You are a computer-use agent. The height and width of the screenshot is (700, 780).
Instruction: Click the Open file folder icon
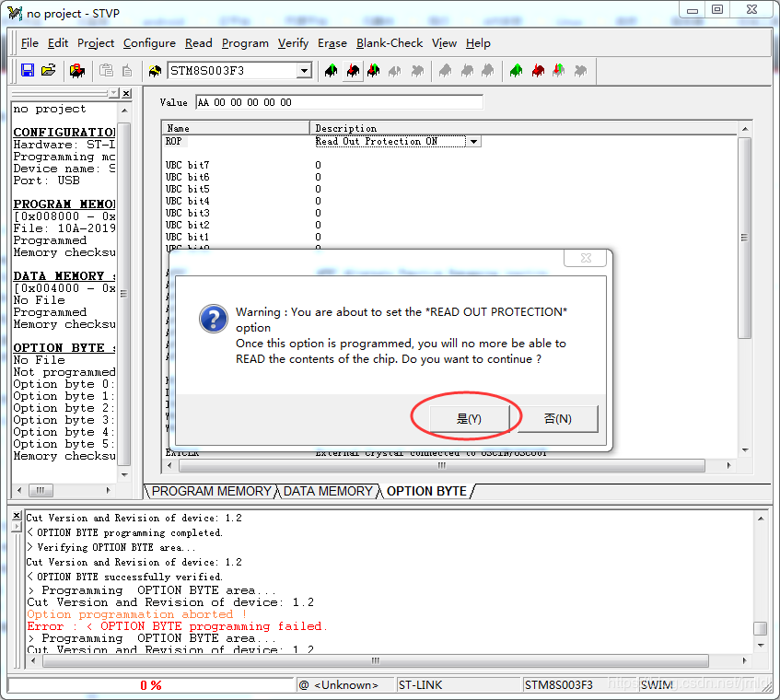pos(49,71)
